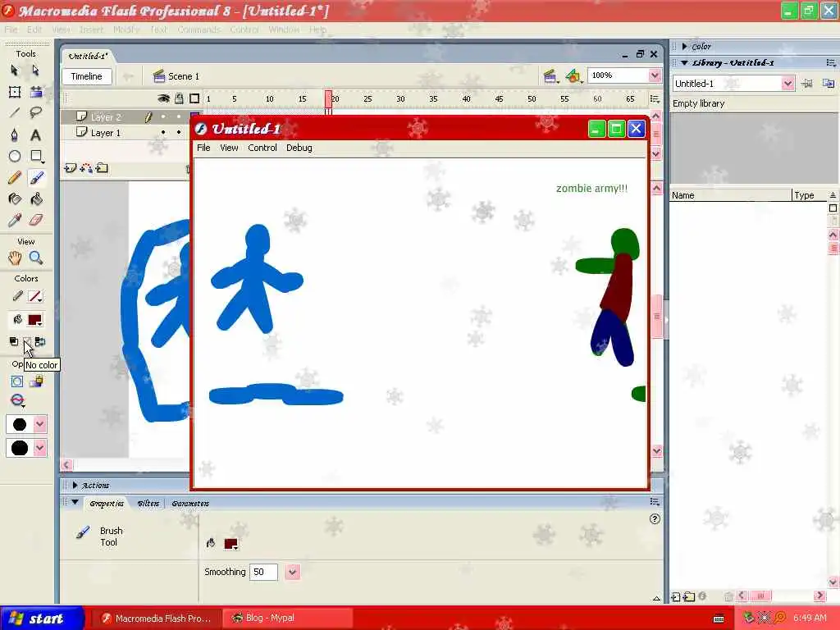The width and height of the screenshot is (840, 630).
Task: Select the Free Transform tool
Action: click(15, 92)
